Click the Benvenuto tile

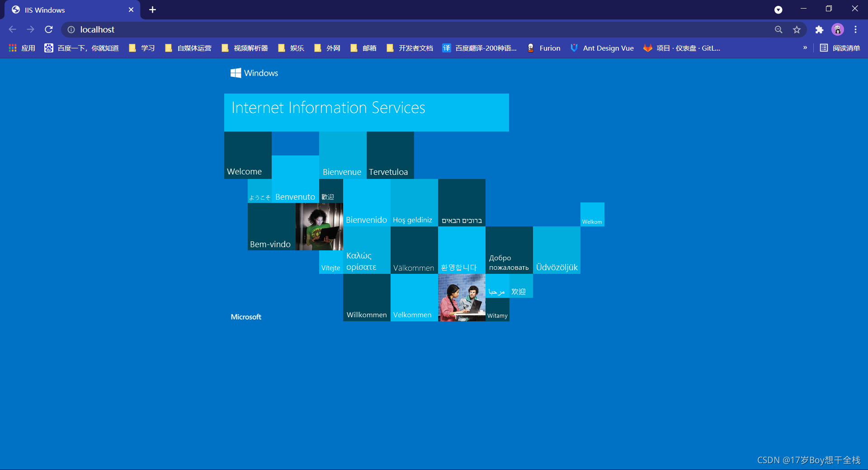coord(295,179)
